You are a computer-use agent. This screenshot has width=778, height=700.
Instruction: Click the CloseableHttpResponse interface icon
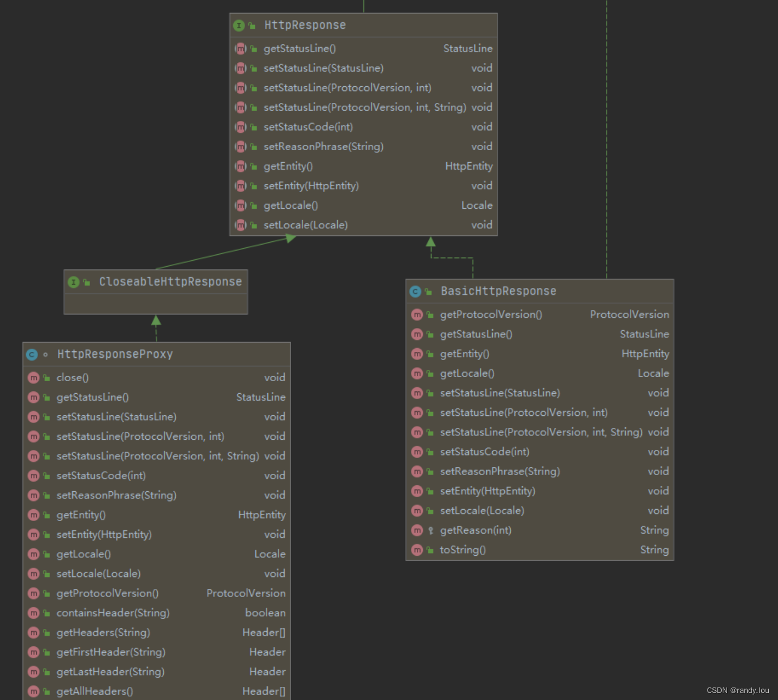[x=74, y=282]
